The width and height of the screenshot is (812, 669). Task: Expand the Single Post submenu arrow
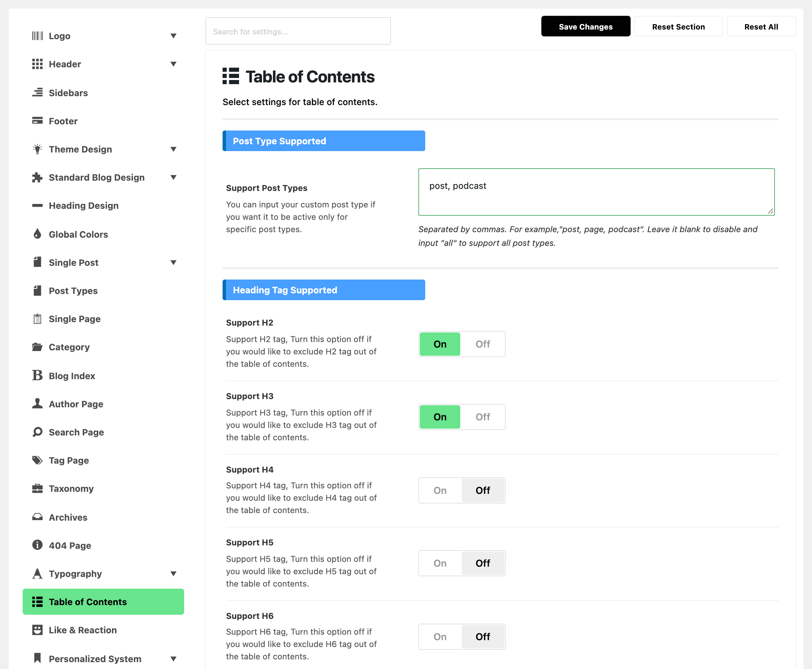click(x=173, y=262)
